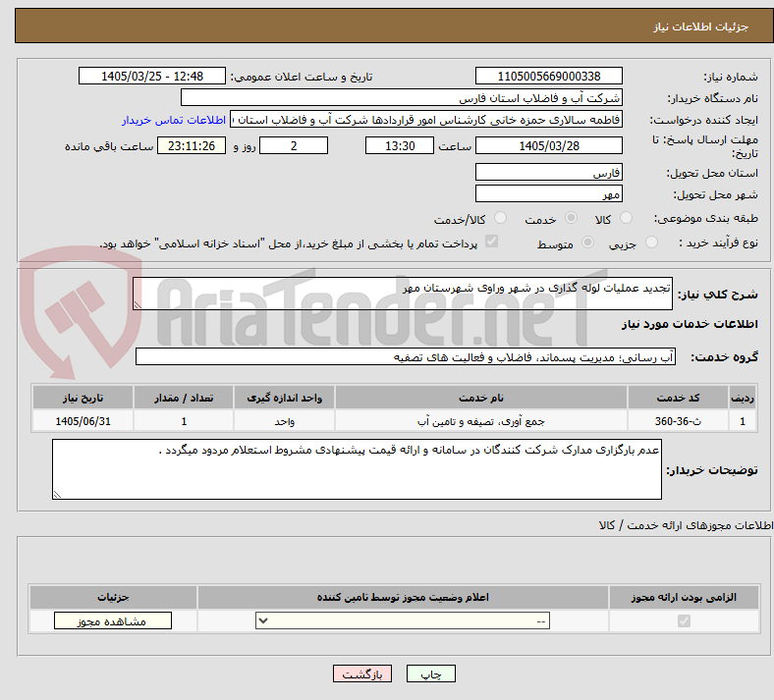Click the deadline date field 1405/03/28
This screenshot has height=700, width=774.
pyautogui.click(x=549, y=146)
